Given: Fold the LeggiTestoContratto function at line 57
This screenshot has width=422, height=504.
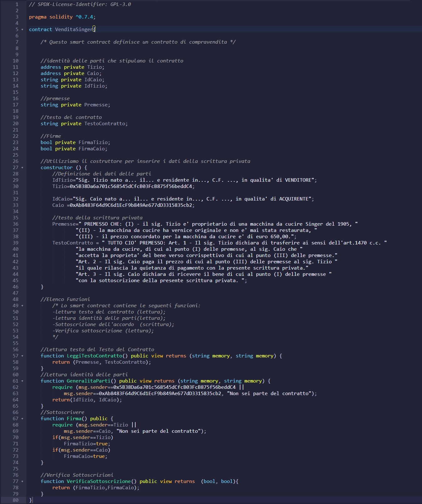Looking at the screenshot, I should point(22,356).
